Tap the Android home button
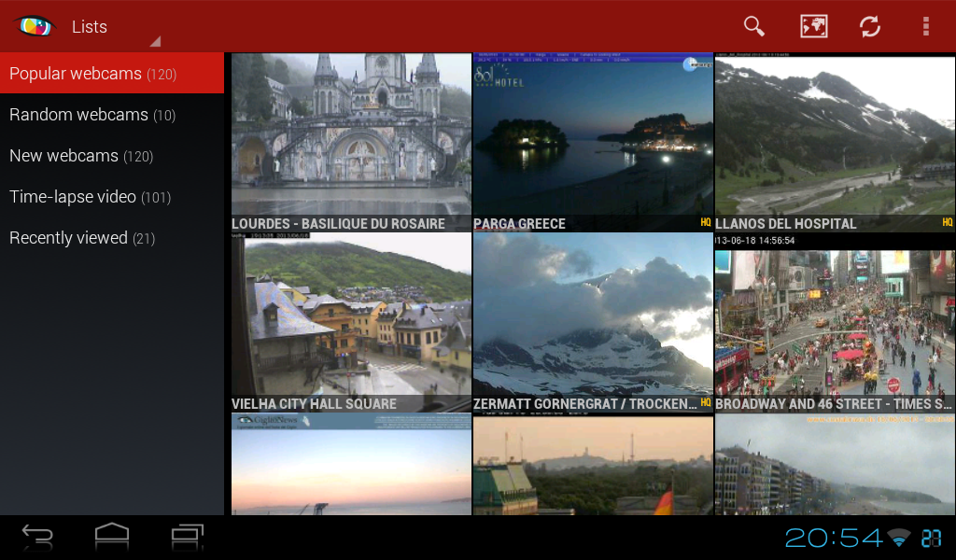 [x=112, y=538]
